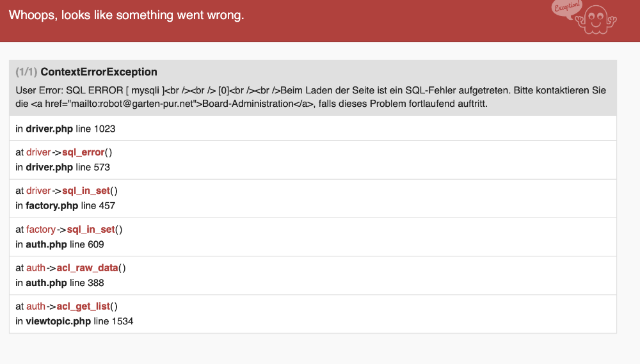Viewport: 640px width, 364px height.
Task: Click the "auth.php line 388" text
Action: coord(60,282)
